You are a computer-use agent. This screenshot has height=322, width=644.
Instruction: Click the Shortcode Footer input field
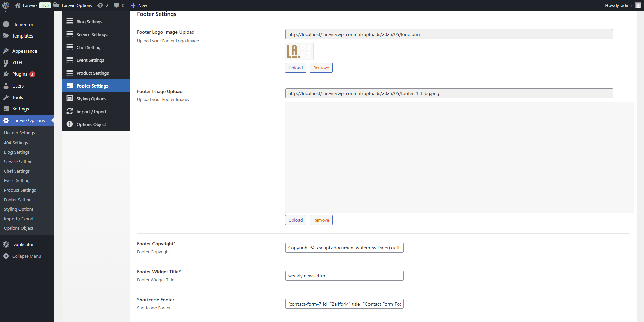[344, 304]
